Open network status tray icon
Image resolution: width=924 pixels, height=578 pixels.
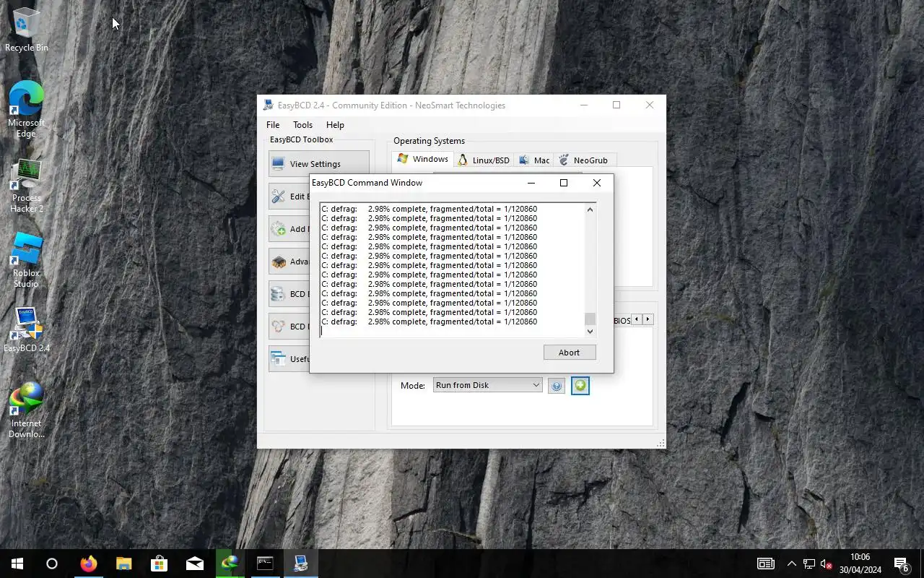(809, 564)
